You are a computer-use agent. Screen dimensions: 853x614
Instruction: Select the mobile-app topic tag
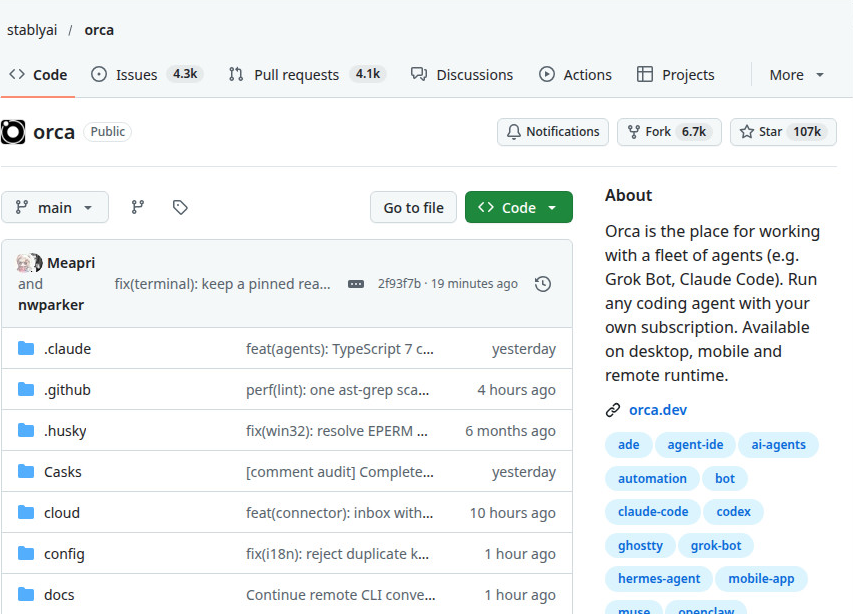coord(761,579)
